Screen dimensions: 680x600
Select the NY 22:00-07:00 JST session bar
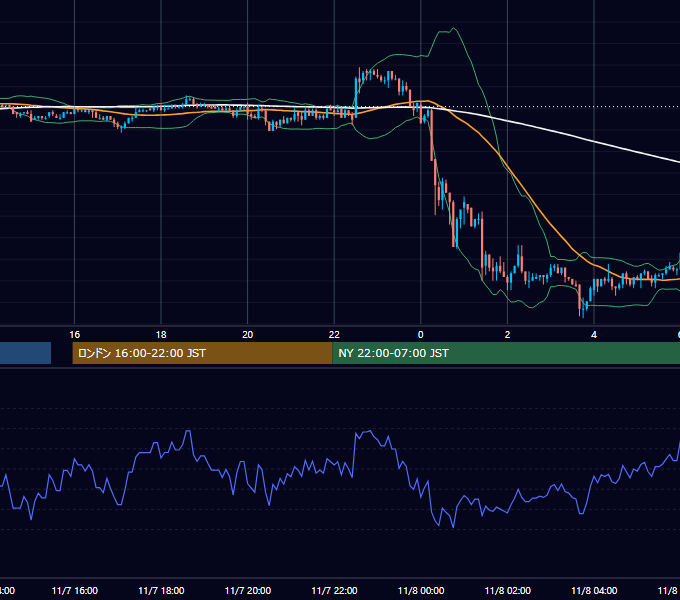[506, 353]
